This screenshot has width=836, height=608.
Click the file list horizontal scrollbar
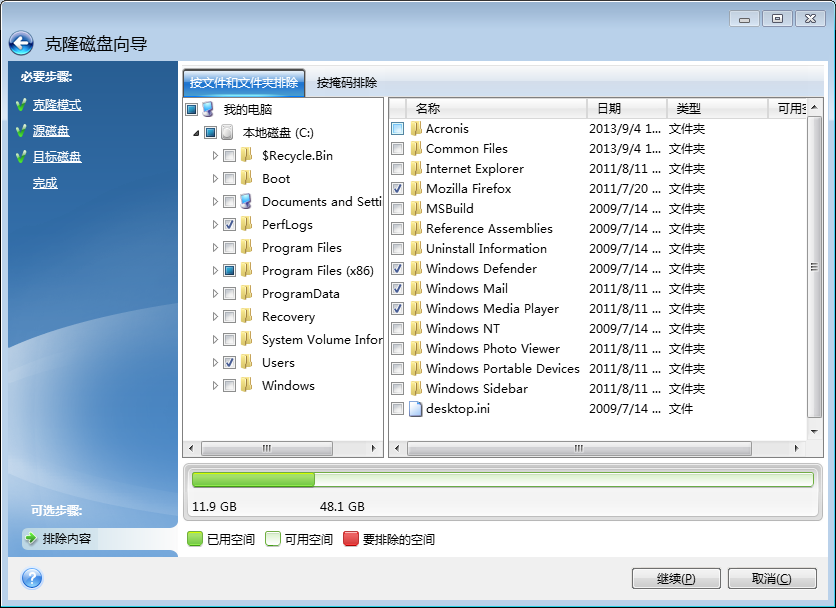coord(579,449)
